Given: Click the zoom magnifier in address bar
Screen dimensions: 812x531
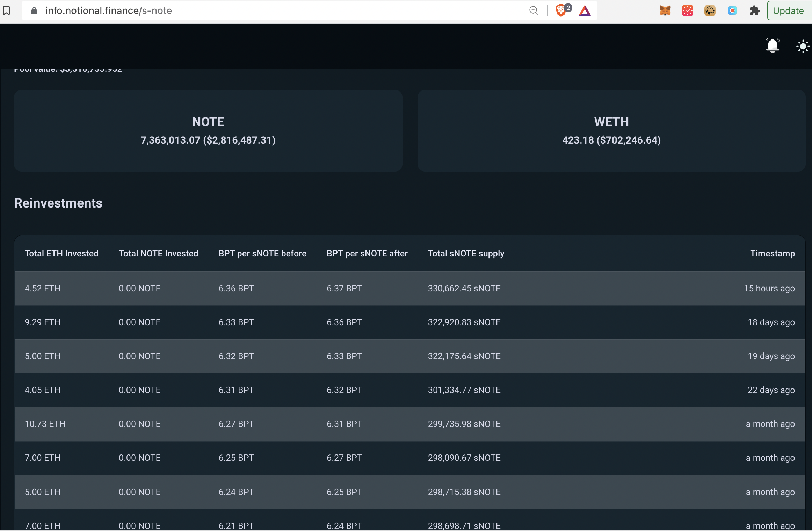Looking at the screenshot, I should pos(534,10).
